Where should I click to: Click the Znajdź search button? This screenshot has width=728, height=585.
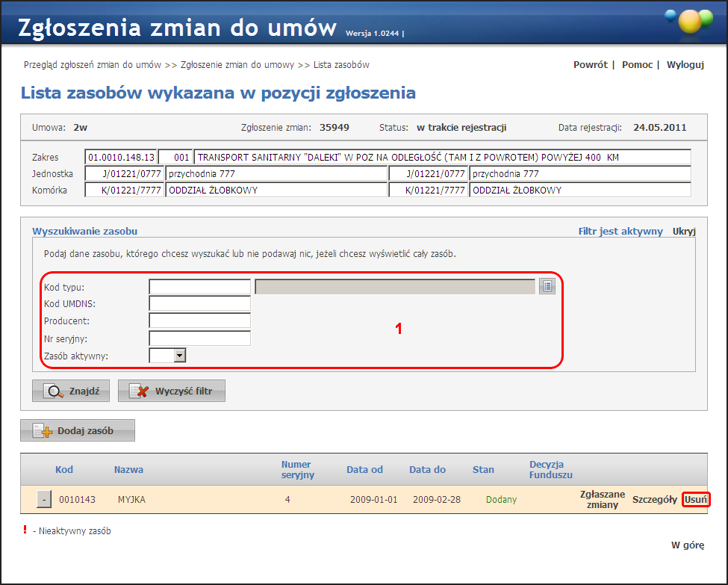[71, 391]
